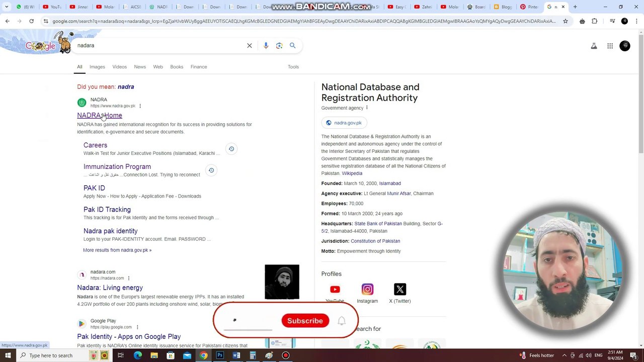The height and width of the screenshot is (362, 644).
Task: Open the Pak ID Tracking sitelink
Action: point(107,210)
